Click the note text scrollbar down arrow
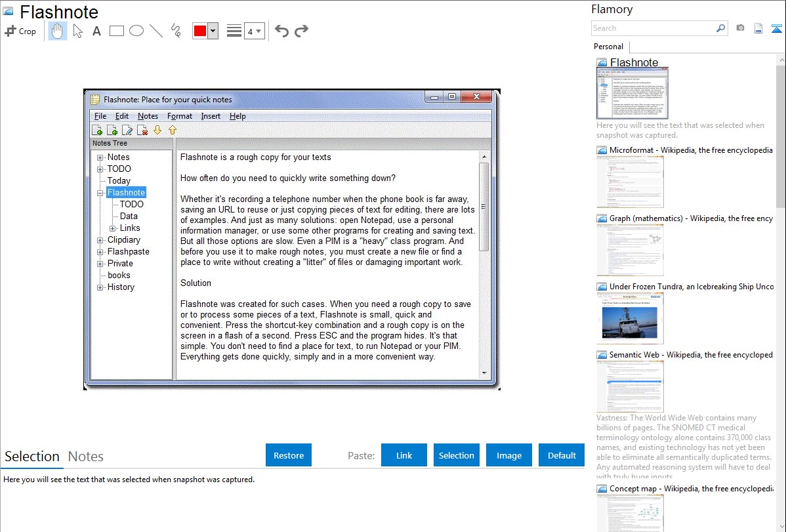This screenshot has height=532, width=786. point(484,373)
